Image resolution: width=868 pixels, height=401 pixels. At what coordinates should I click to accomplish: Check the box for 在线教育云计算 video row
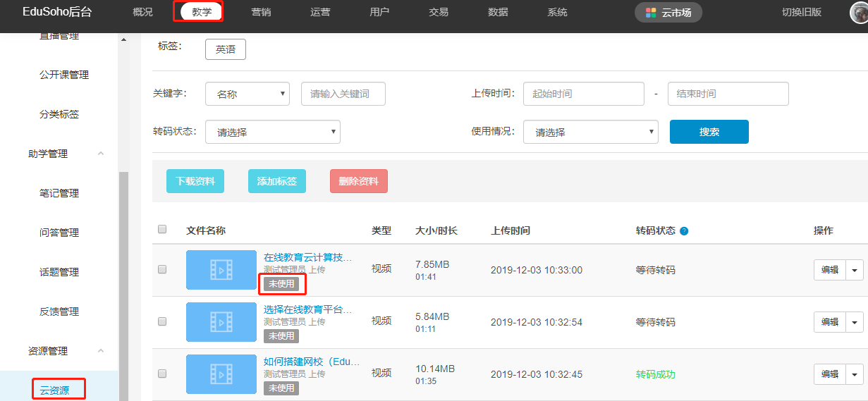coord(162,269)
